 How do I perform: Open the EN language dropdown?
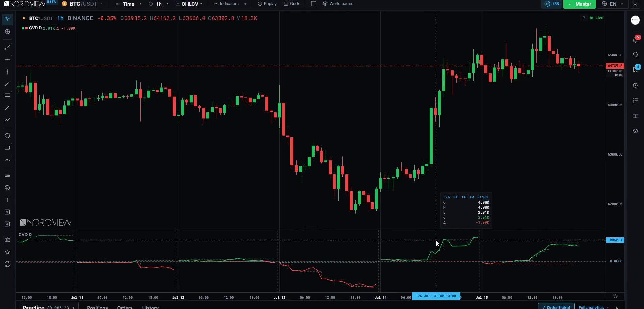pos(613,4)
